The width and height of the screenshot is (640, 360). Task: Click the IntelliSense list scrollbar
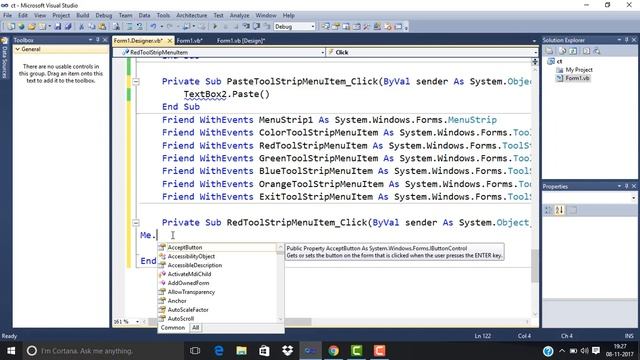click(x=280, y=283)
